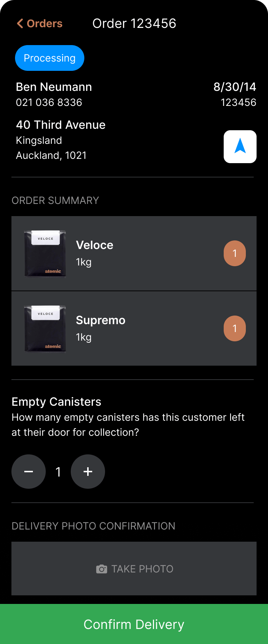Screen dimensions: 268x644
Task: Tap the empty canisters count value
Action: point(58,472)
